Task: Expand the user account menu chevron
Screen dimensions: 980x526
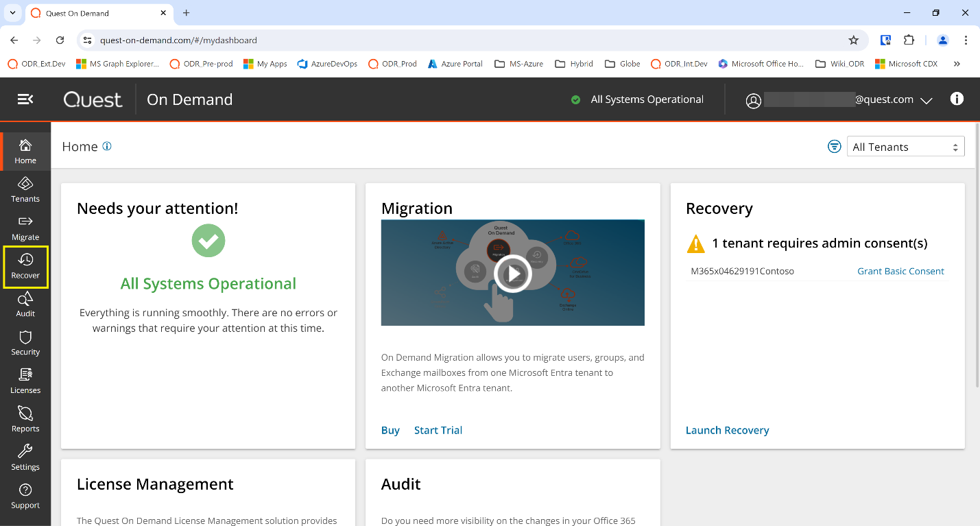Action: click(926, 100)
